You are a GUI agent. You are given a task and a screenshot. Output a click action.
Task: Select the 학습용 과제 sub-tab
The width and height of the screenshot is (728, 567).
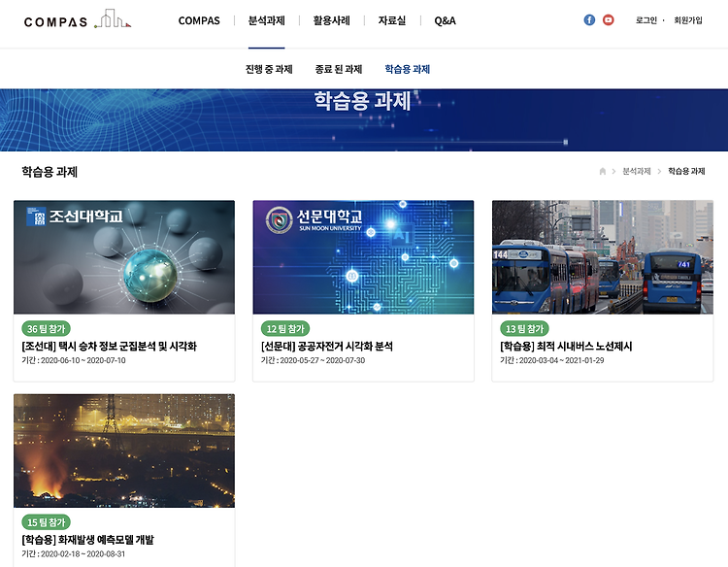pyautogui.click(x=407, y=69)
